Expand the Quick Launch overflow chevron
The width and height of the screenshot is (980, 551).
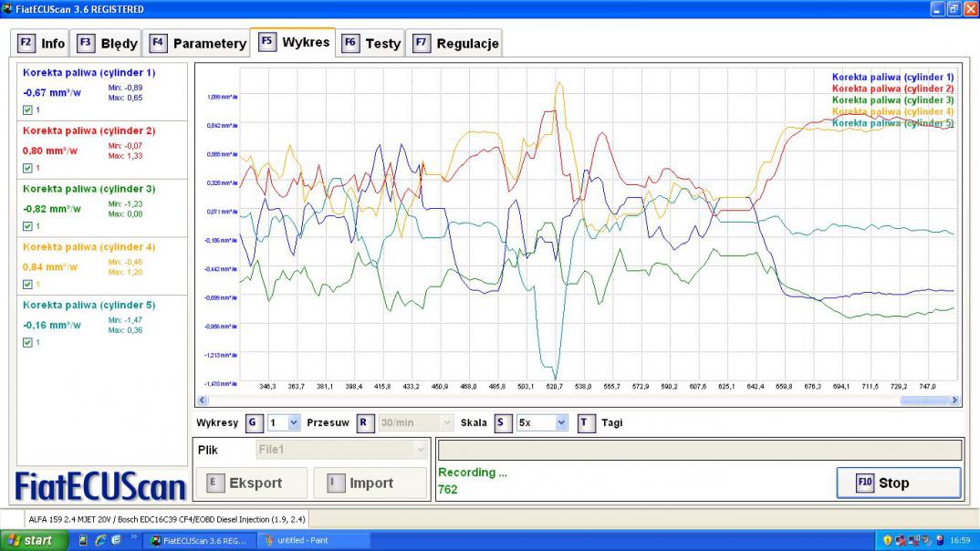click(132, 537)
